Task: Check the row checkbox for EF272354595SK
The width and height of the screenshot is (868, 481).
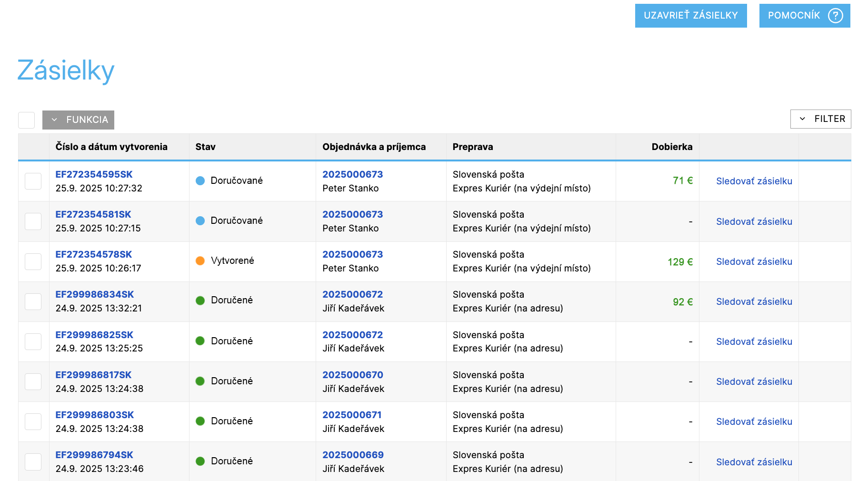Action: coord(33,181)
